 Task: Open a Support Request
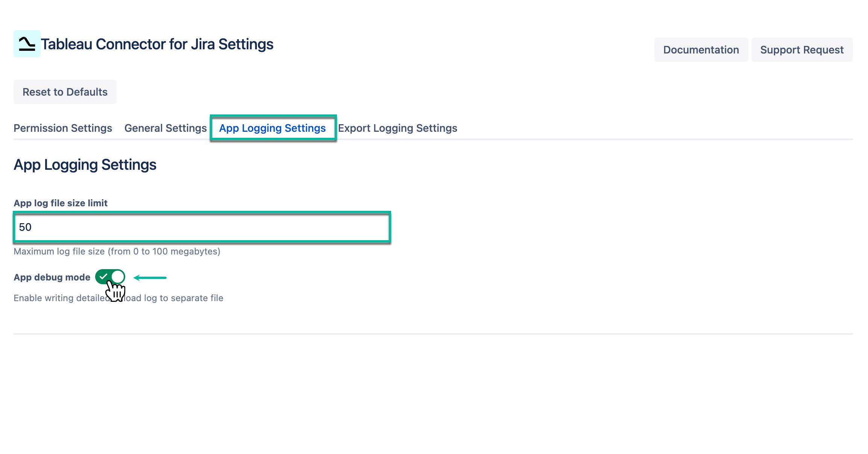coord(802,49)
